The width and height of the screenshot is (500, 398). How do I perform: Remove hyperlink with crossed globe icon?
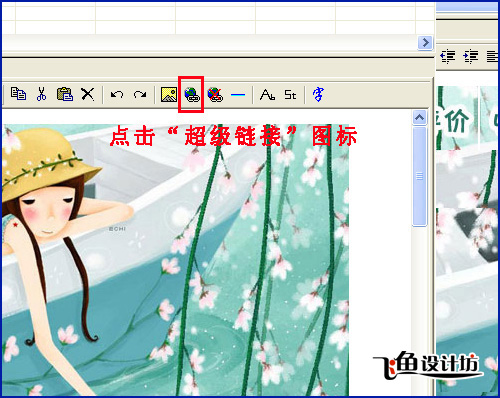pyautogui.click(x=215, y=95)
